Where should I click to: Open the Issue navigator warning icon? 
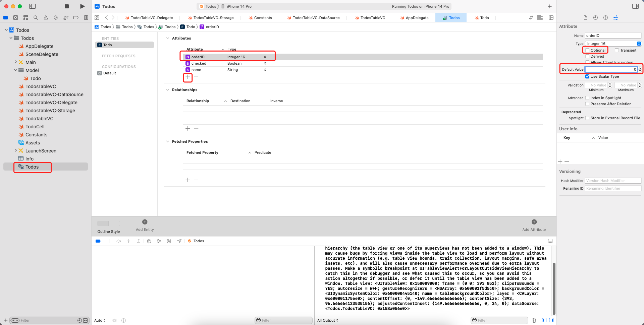click(x=46, y=18)
